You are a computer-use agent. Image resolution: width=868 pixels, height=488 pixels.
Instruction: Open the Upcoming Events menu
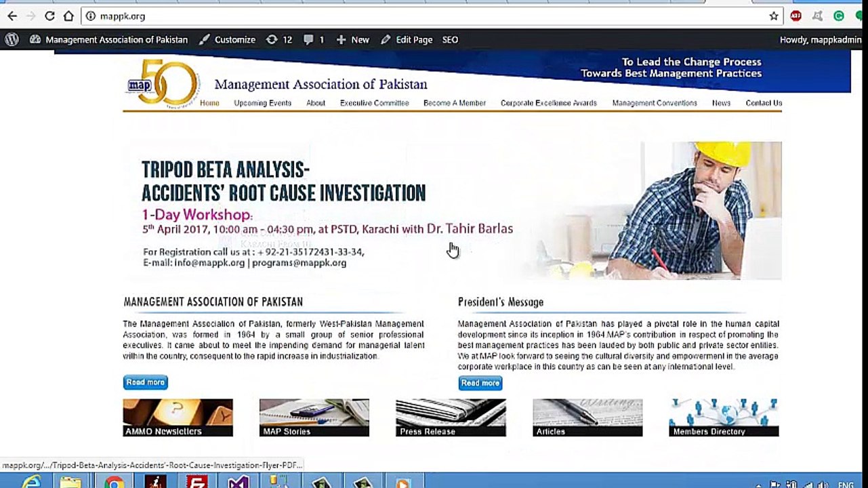(262, 103)
